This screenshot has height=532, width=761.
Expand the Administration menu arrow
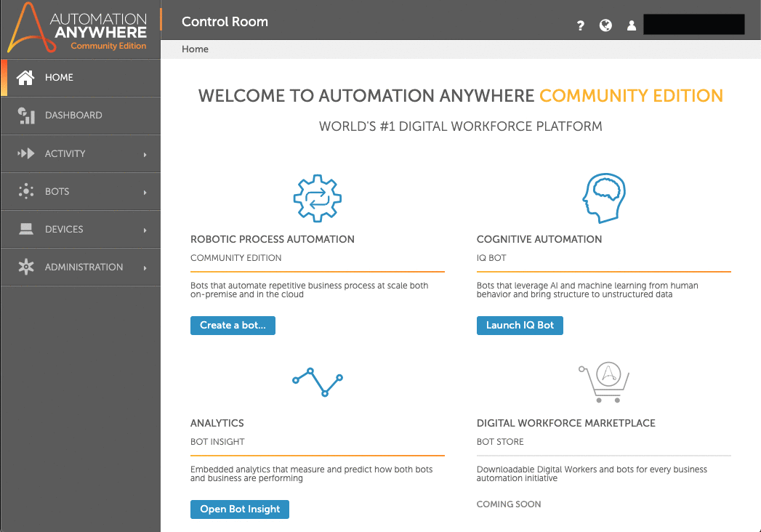(x=145, y=268)
